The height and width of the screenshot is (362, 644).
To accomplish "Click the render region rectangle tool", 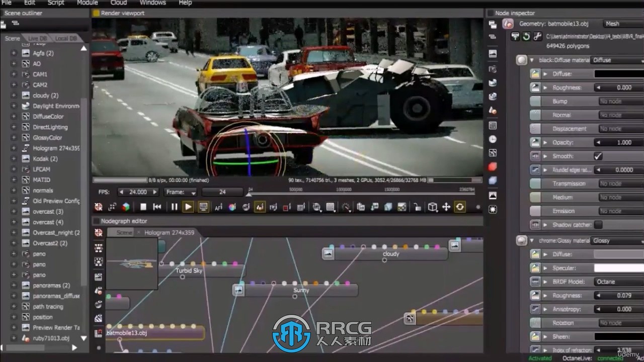I will coord(331,207).
